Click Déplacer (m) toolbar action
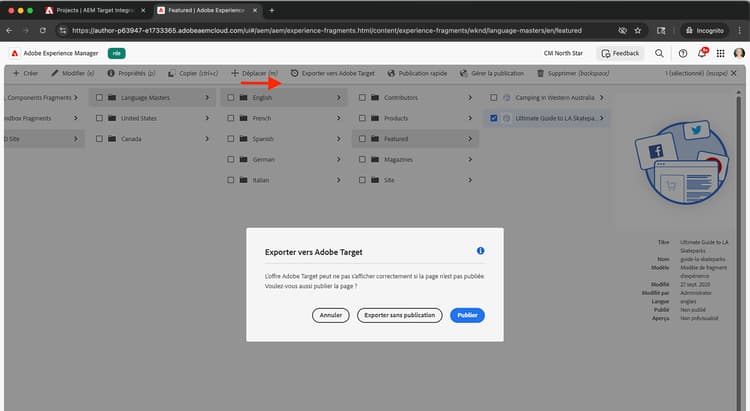Image resolution: width=750 pixels, height=411 pixels. 254,73
